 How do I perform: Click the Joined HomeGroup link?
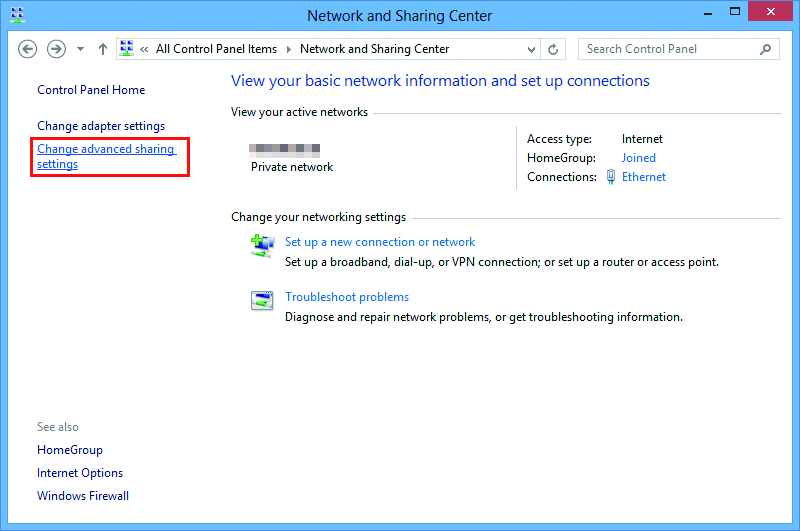click(x=639, y=158)
